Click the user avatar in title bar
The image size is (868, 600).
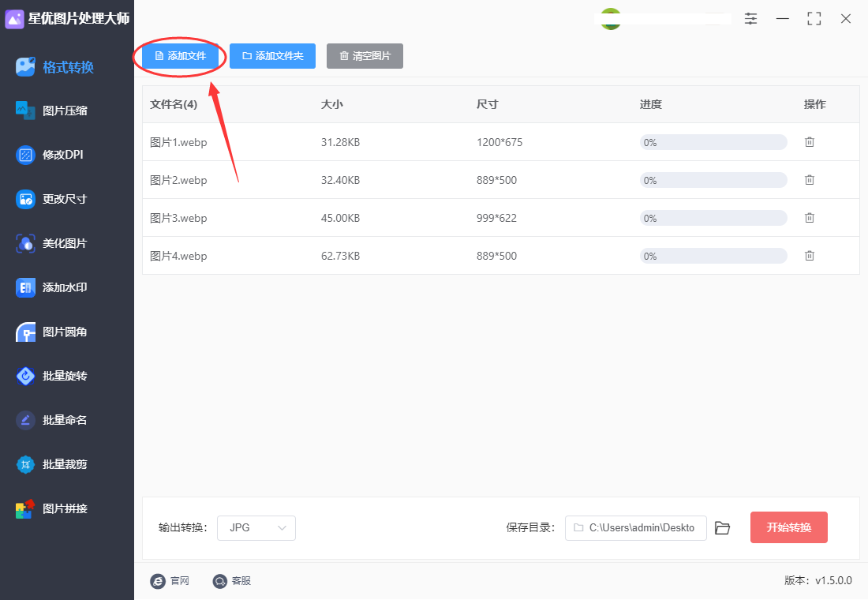coord(611,19)
